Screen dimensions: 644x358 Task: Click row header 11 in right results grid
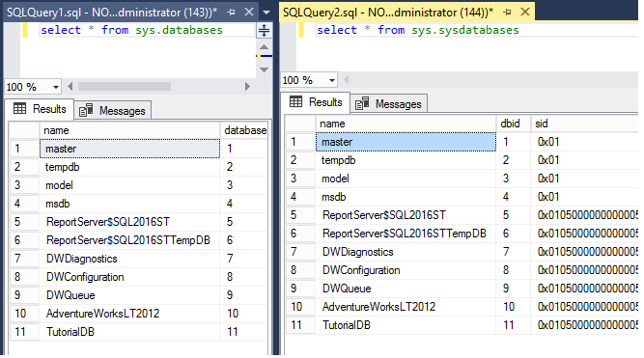click(300, 325)
